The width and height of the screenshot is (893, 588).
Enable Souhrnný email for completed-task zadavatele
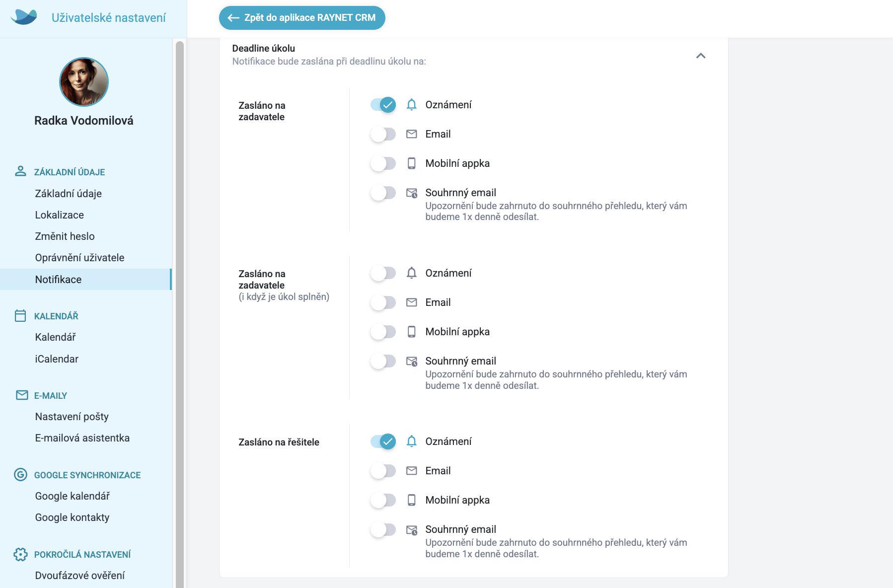point(383,361)
